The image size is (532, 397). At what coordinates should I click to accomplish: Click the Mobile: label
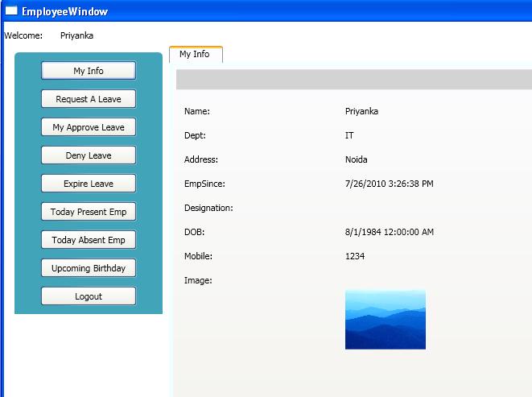(198, 256)
